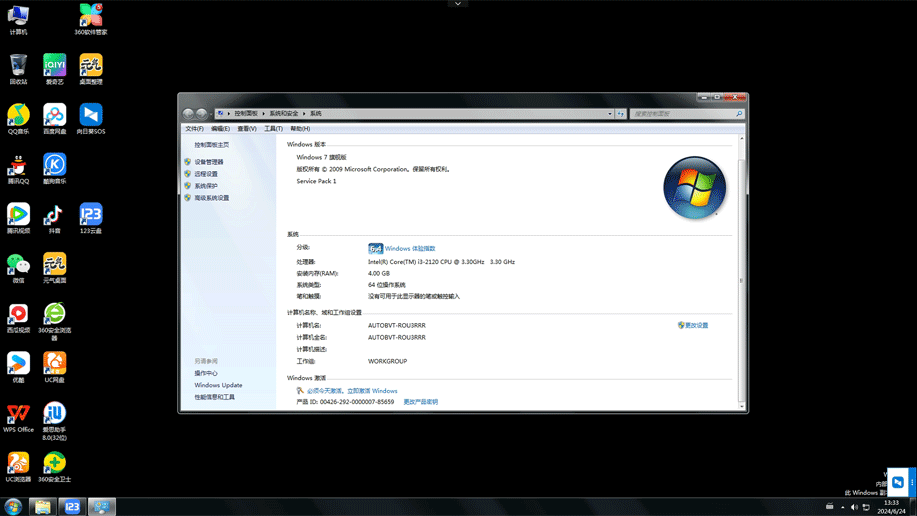Open 高级系统设置 from the sidebar
The height and width of the screenshot is (516, 917).
tap(212, 198)
